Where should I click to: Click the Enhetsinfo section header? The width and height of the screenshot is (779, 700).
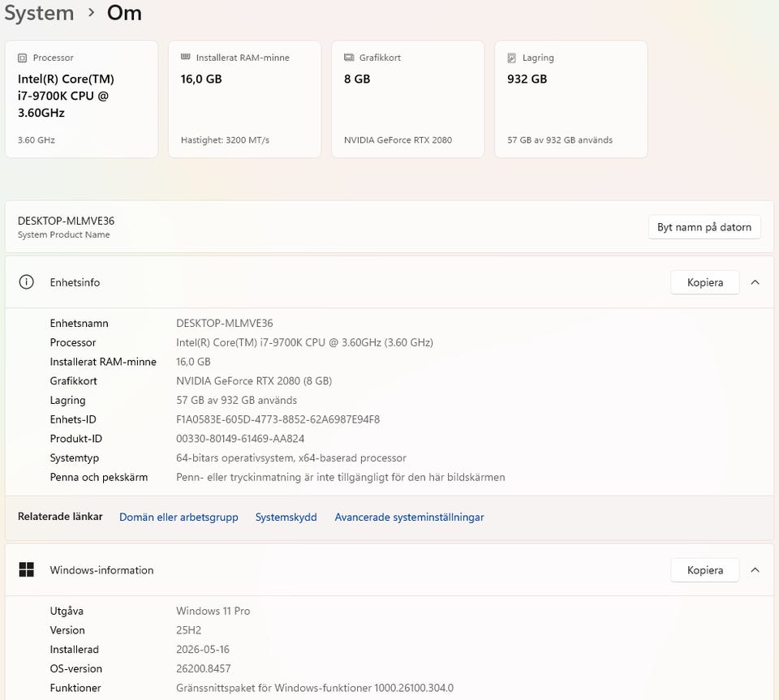389,282
